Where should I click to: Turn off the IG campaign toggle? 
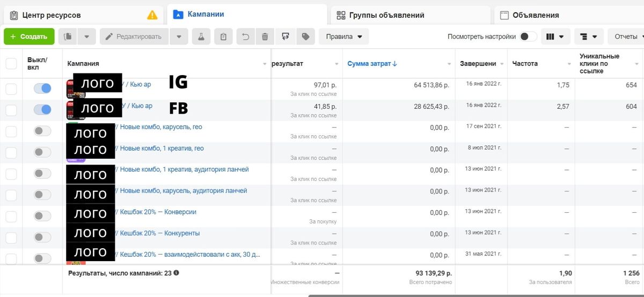click(x=42, y=88)
